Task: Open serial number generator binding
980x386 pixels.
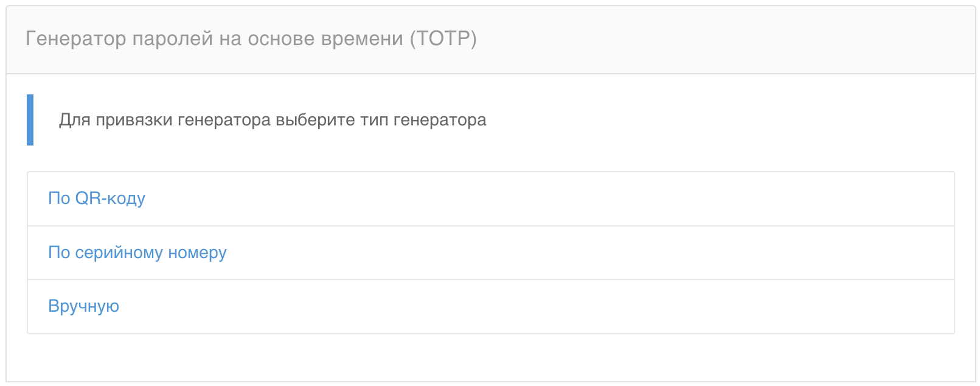Action: coord(137,253)
